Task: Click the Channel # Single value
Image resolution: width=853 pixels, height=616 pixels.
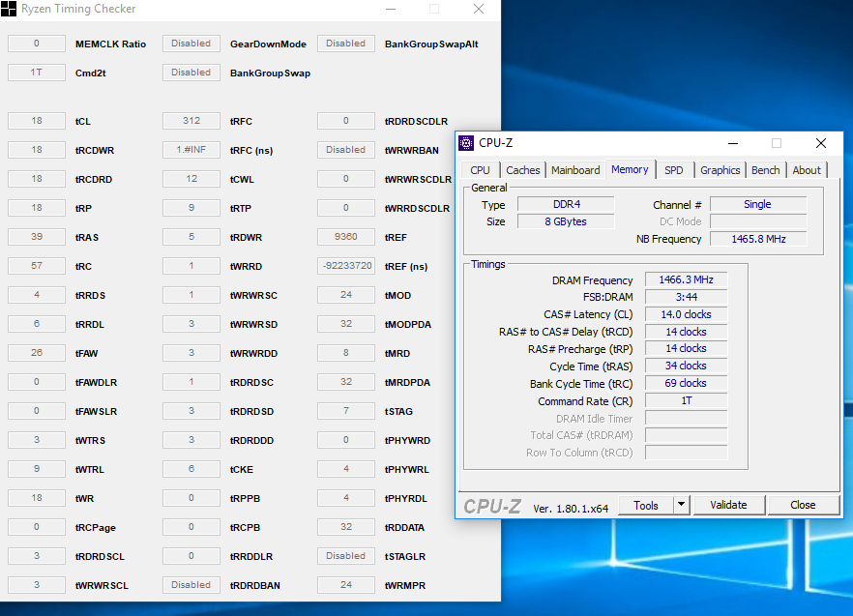Action: pos(758,205)
